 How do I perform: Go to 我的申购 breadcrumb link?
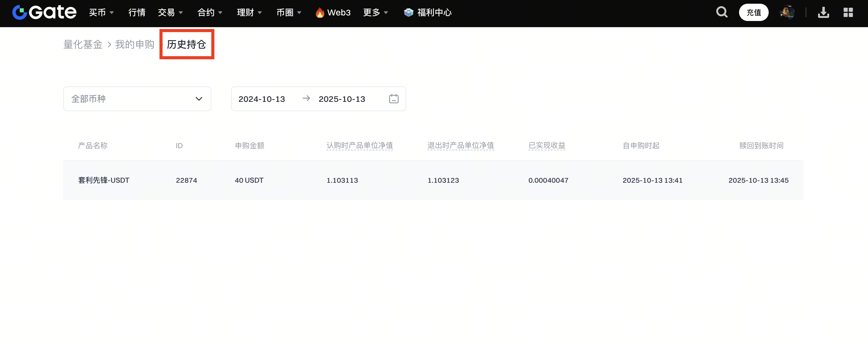click(134, 44)
